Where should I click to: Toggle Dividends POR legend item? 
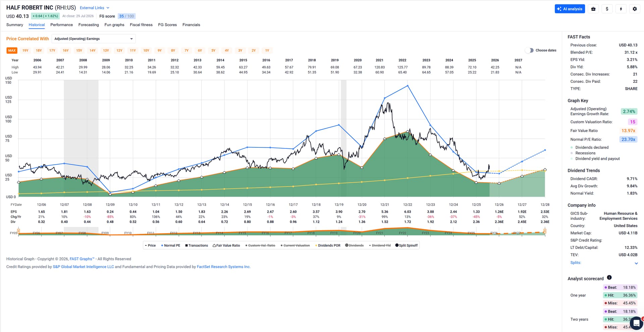(328, 246)
